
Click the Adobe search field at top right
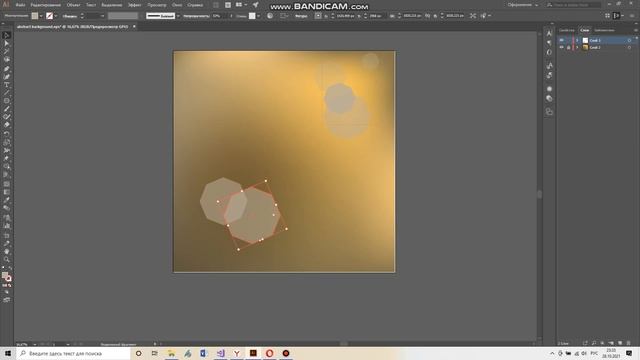pyautogui.click(x=573, y=5)
